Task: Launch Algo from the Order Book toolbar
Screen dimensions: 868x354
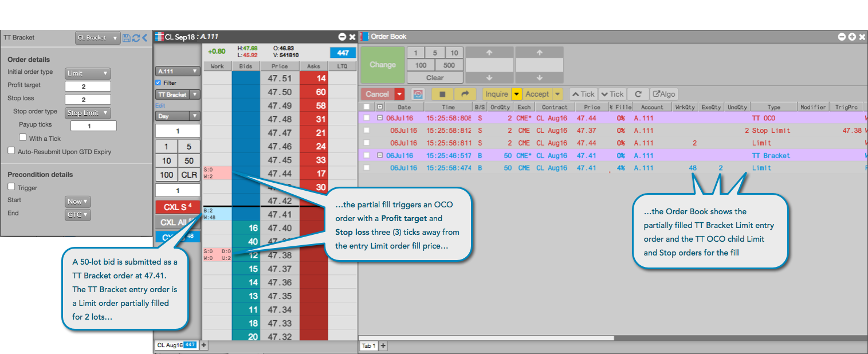Action: point(664,94)
